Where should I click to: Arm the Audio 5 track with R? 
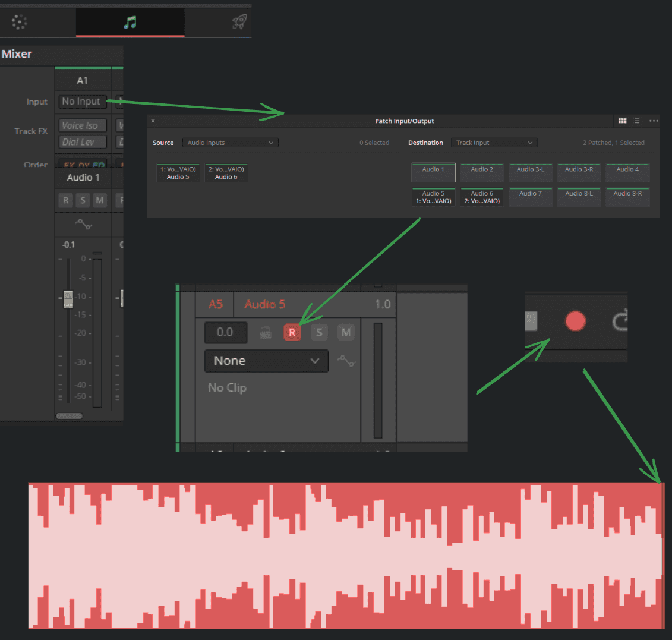(x=292, y=332)
